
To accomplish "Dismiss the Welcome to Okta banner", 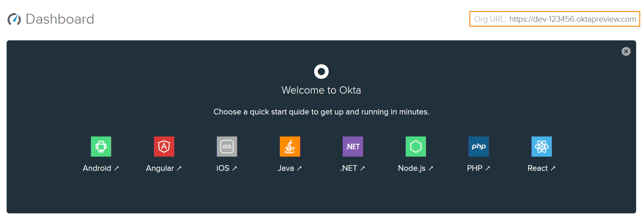I will coord(626,51).
